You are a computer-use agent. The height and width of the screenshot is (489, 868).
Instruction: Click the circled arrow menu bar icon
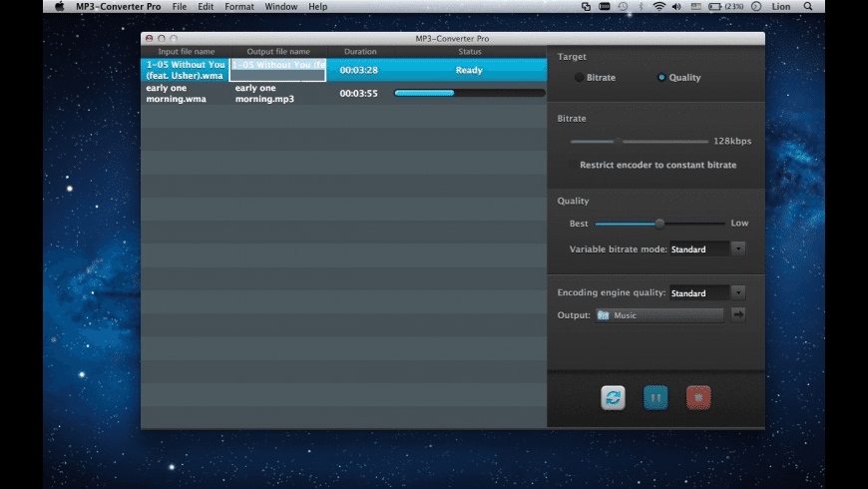tap(756, 7)
